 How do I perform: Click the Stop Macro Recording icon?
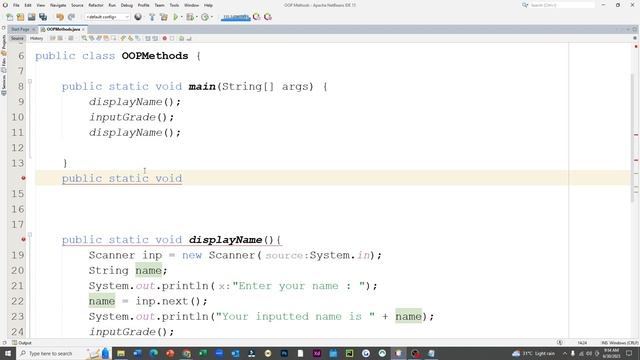coord(172,38)
